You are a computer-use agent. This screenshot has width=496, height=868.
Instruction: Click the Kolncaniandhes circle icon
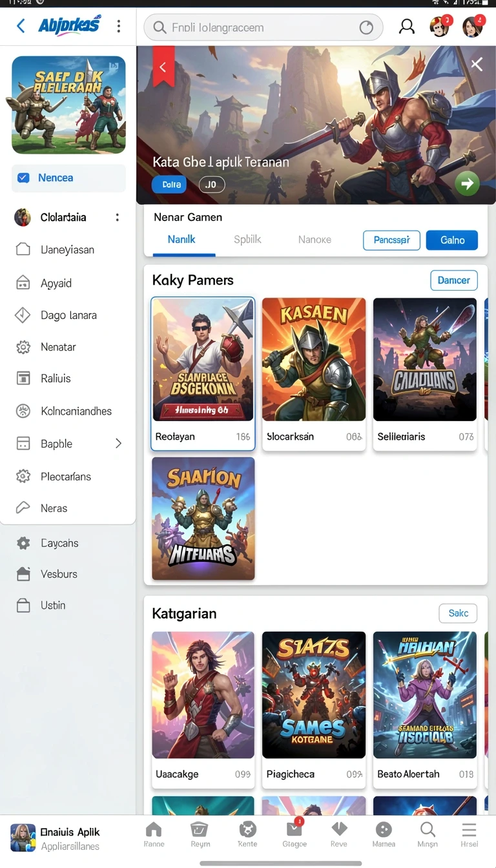click(23, 411)
